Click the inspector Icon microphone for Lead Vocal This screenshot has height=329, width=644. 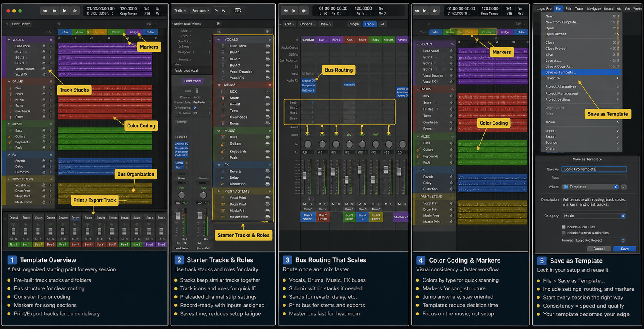(197, 91)
